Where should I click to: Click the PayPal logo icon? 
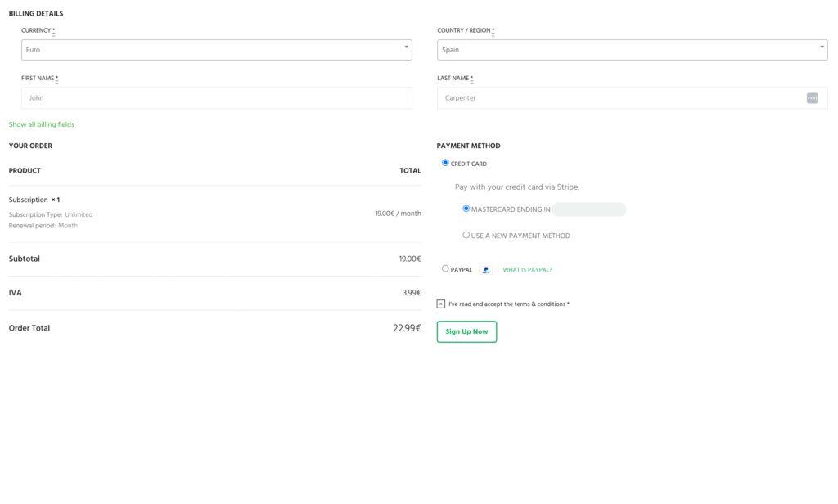point(486,270)
